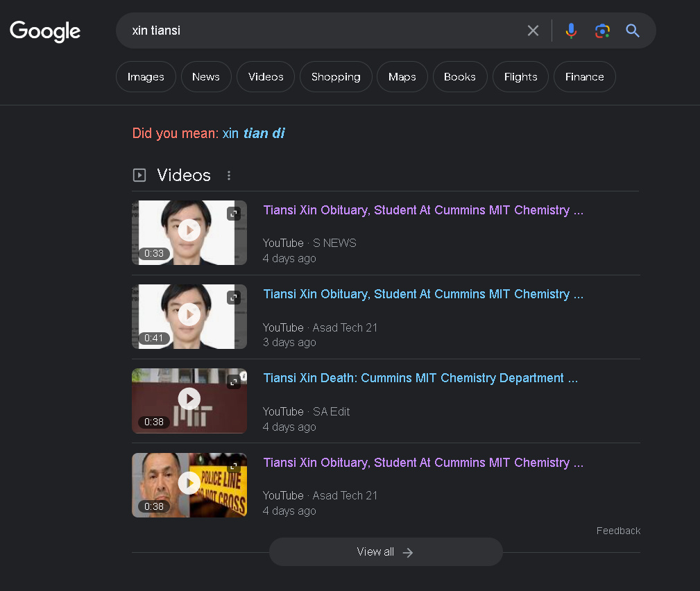Play the 0:38 SA Edit MIT video

(x=189, y=399)
